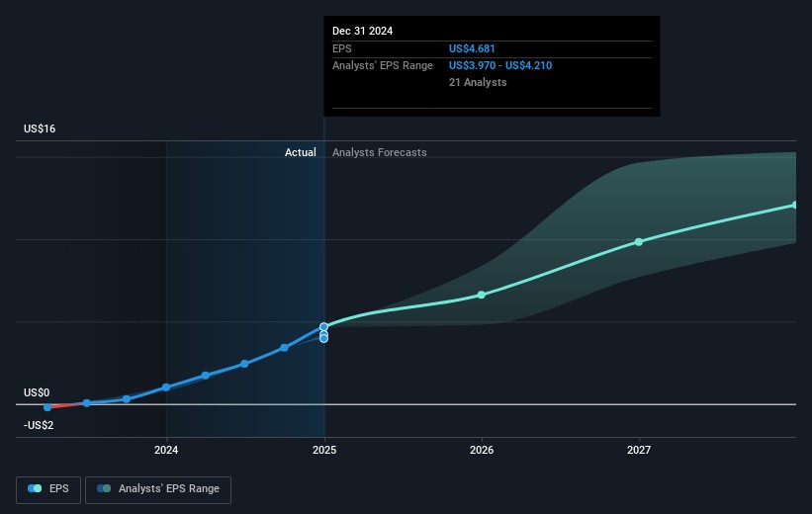The height and width of the screenshot is (514, 812).
Task: Select the forecast data point at 2027
Action: (x=639, y=241)
